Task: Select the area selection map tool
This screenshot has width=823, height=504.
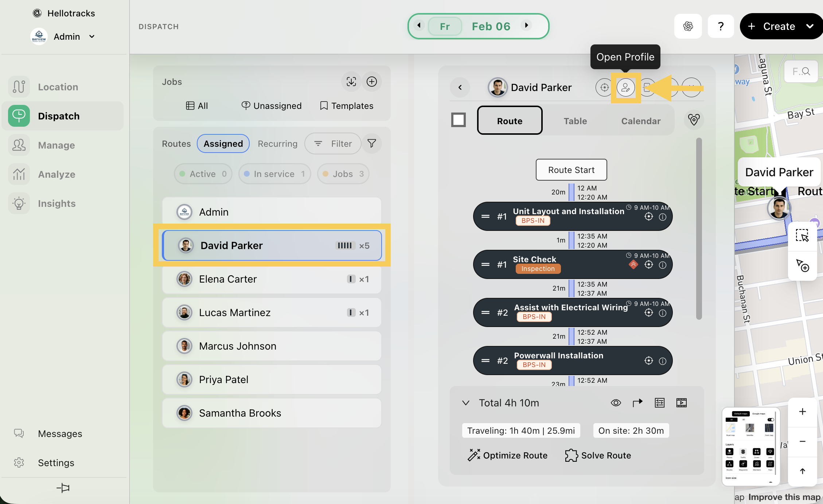Action: point(802,236)
